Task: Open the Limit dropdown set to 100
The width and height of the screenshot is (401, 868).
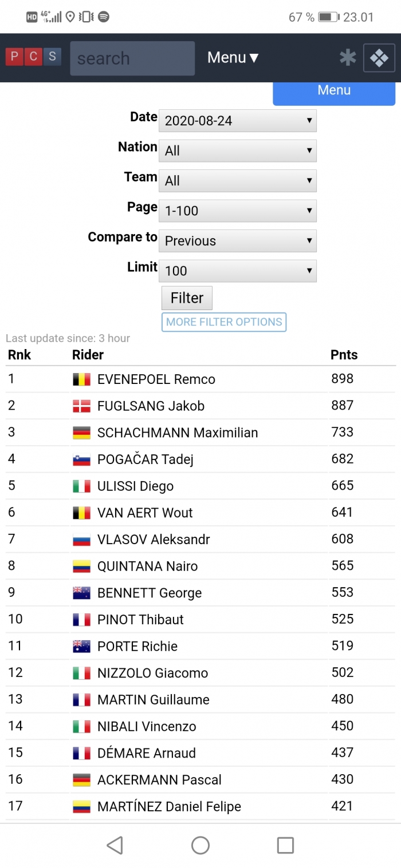Action: [x=238, y=271]
